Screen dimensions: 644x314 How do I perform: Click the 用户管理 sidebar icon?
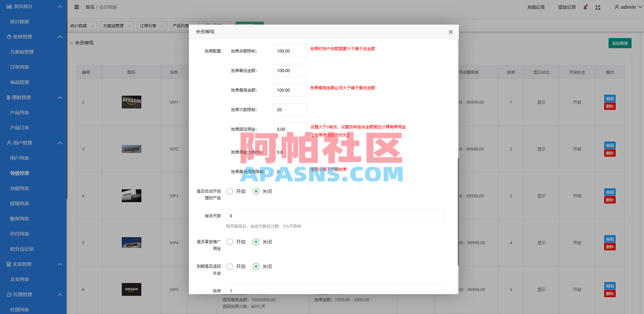9,143
